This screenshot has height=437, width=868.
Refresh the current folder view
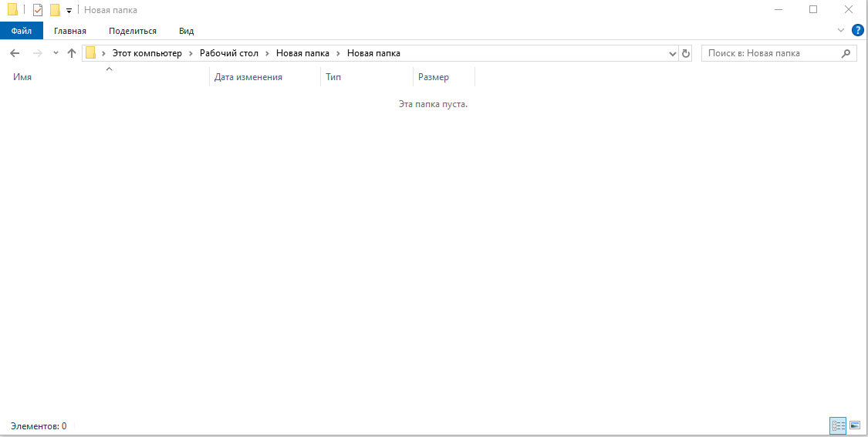point(686,54)
